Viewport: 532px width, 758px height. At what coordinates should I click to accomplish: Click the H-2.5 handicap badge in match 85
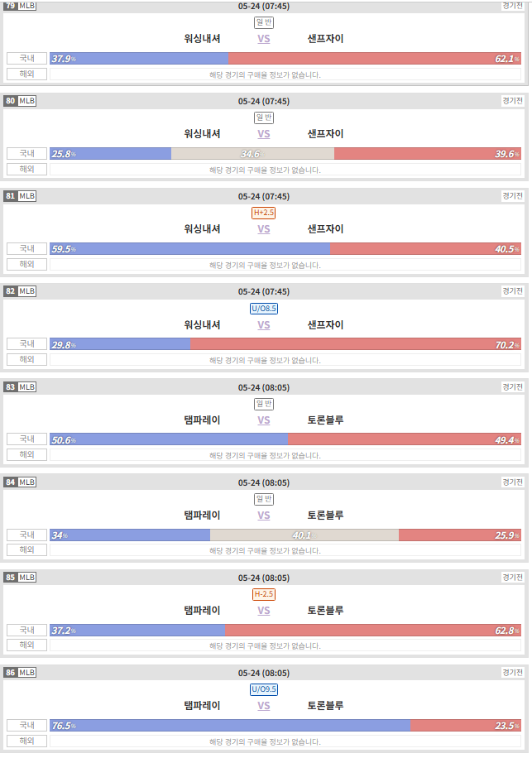pyautogui.click(x=263, y=594)
